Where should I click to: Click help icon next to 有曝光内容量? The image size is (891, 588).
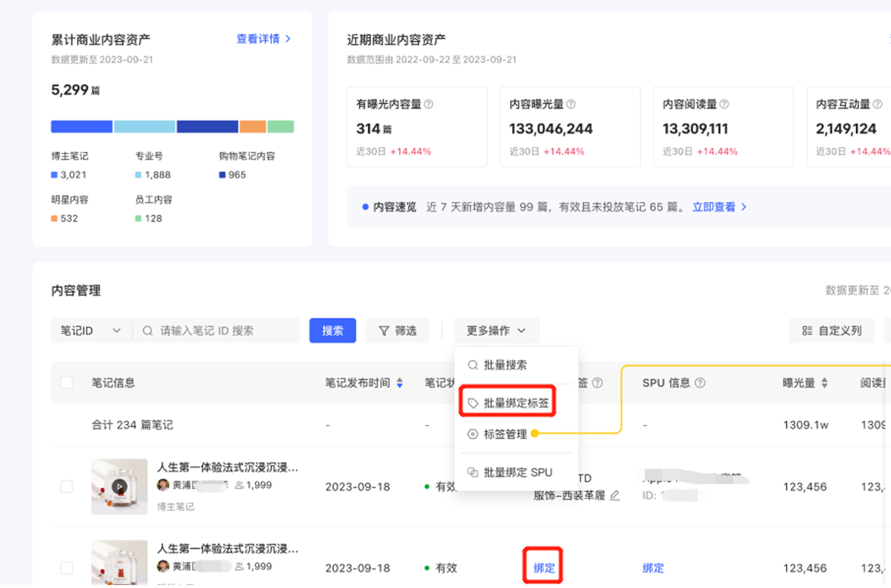coord(429,104)
